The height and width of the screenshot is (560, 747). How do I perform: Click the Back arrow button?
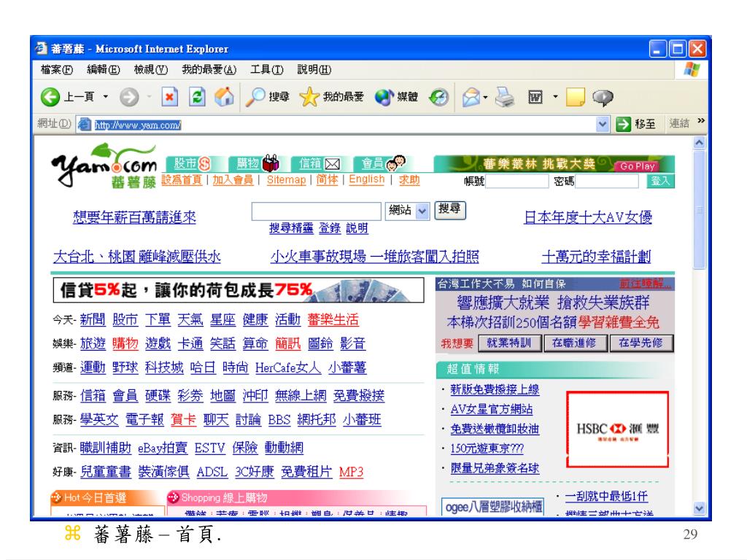click(x=50, y=97)
